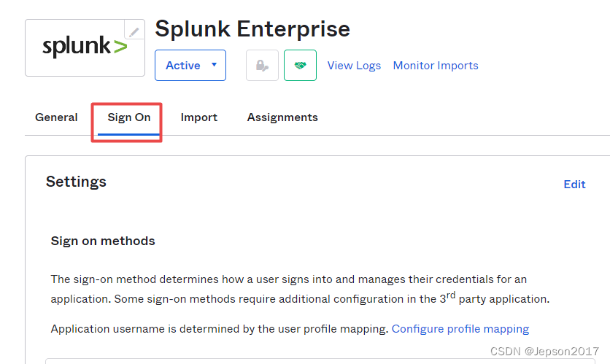
Task: Click the Splunk logo image
Action: pyautogui.click(x=85, y=47)
